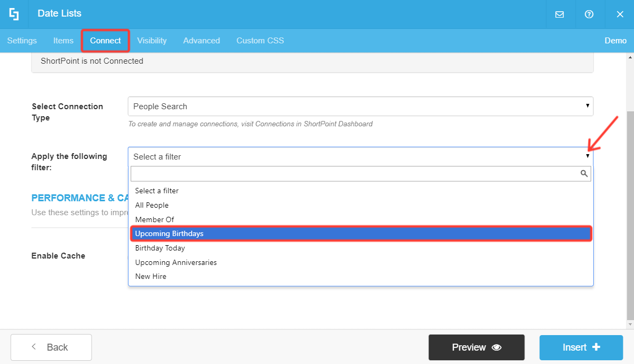The height and width of the screenshot is (364, 634).
Task: Click the scrollbar up arrow
Action: (630, 57)
